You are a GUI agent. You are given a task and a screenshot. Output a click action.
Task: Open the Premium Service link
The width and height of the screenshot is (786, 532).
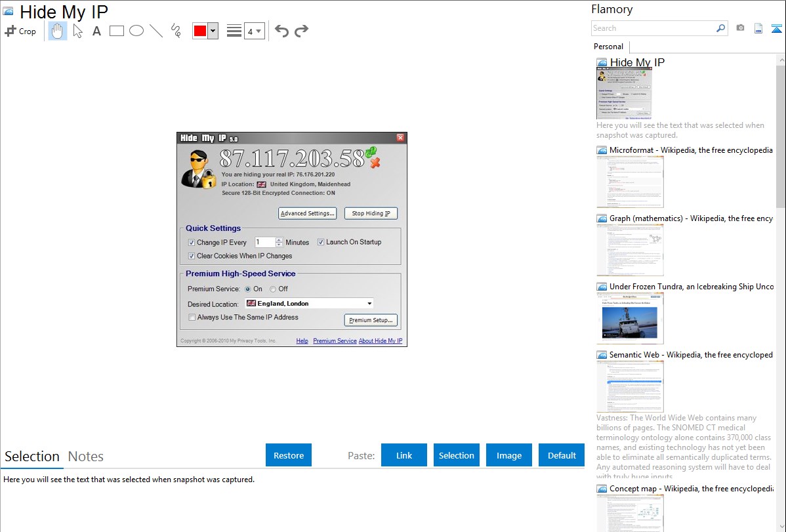click(x=335, y=341)
